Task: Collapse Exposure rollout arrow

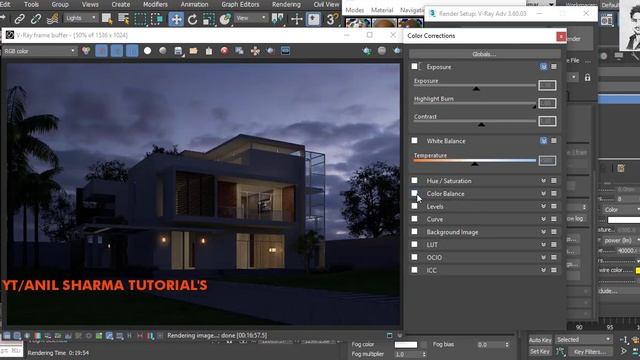Action: point(543,67)
